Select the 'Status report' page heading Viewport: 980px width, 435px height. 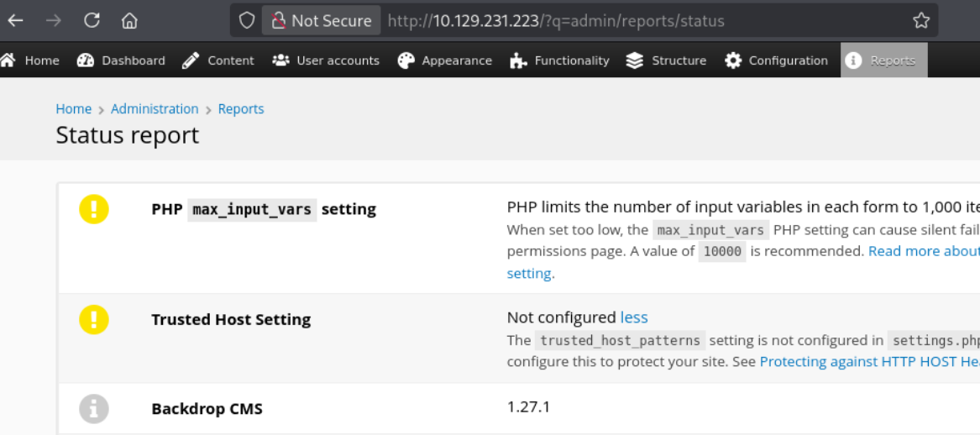coord(128,135)
